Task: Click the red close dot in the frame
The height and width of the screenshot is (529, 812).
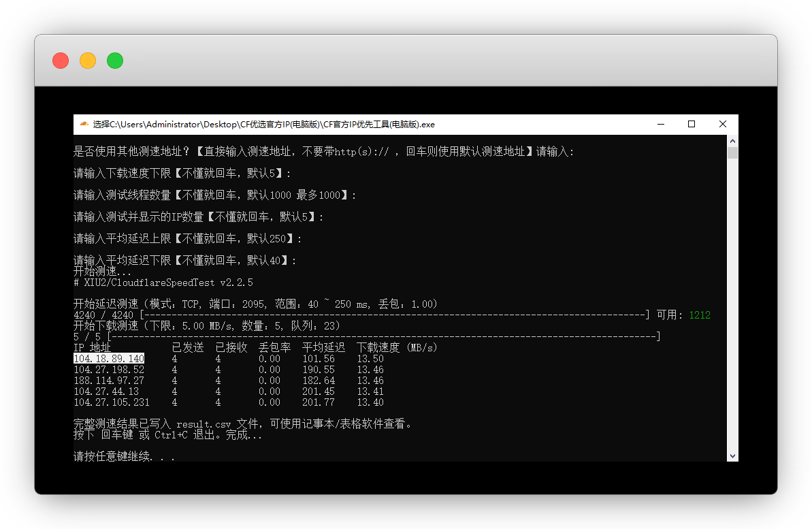Action: point(61,61)
